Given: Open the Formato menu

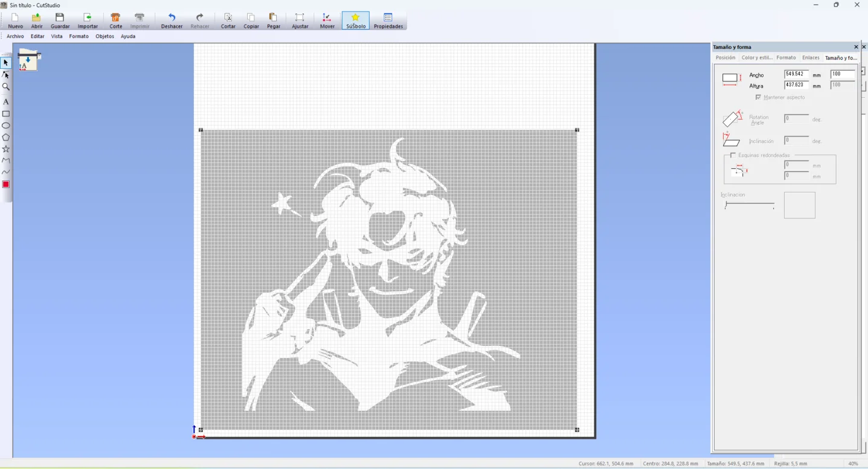Looking at the screenshot, I should point(79,36).
